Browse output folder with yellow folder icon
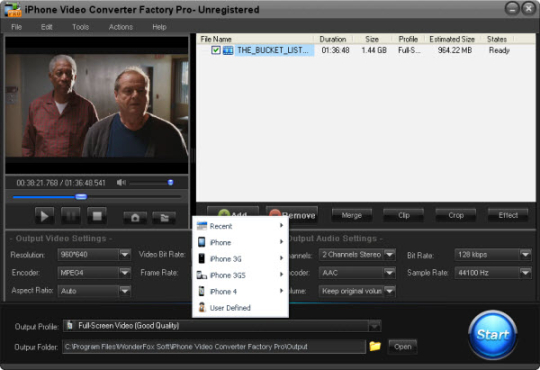 click(375, 346)
